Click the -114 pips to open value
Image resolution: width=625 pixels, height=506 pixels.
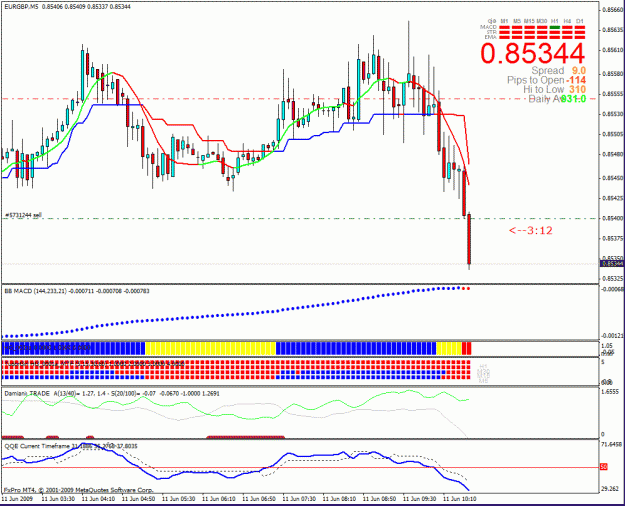click(x=576, y=80)
